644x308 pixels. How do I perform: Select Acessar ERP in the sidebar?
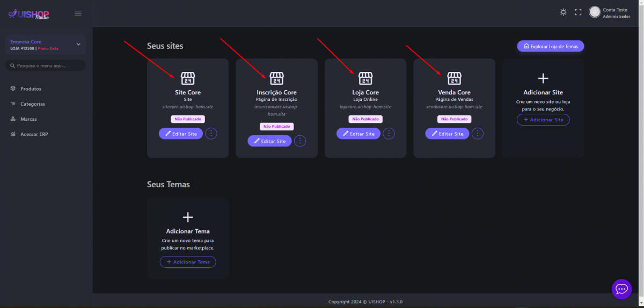[x=34, y=134]
